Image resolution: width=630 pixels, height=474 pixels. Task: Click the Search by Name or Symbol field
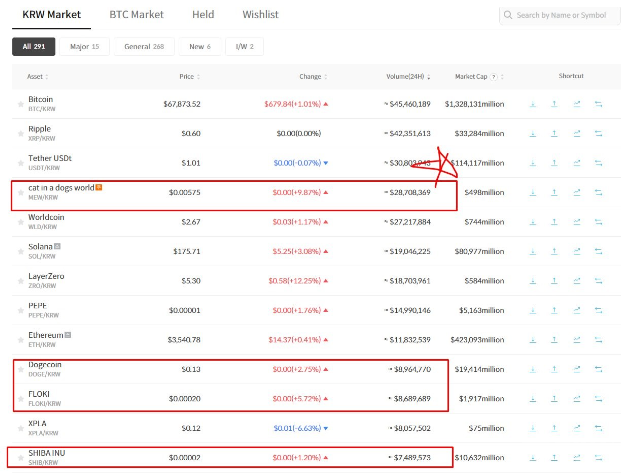pyautogui.click(x=560, y=15)
